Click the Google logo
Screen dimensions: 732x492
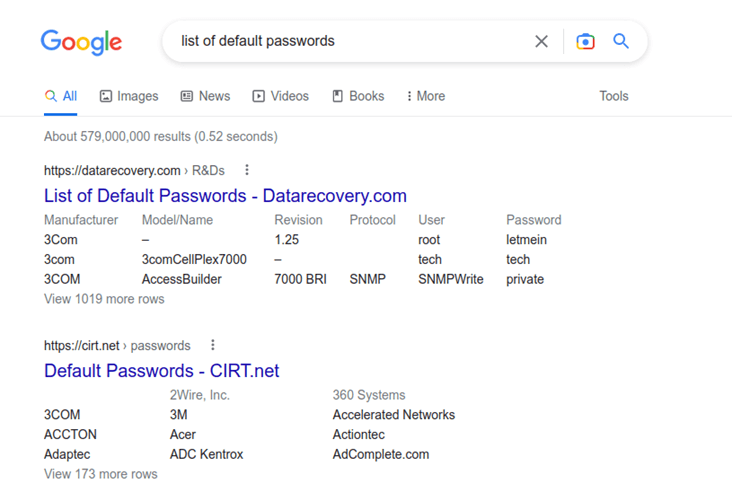click(81, 42)
